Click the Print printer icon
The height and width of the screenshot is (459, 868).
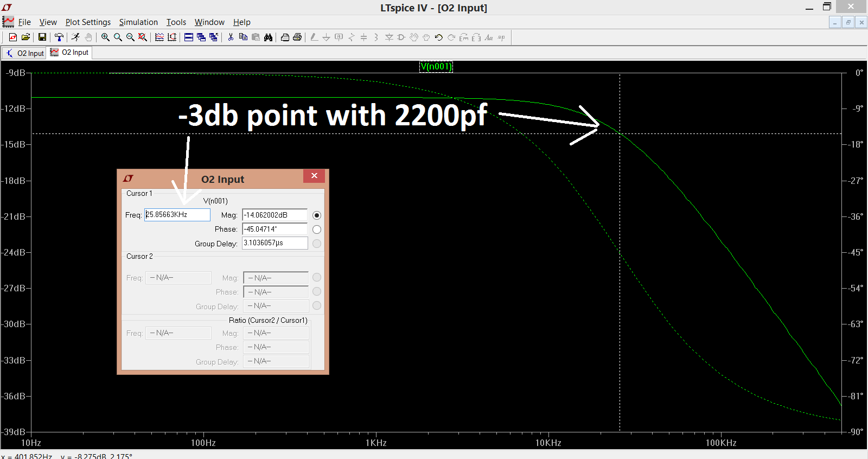[x=297, y=37]
